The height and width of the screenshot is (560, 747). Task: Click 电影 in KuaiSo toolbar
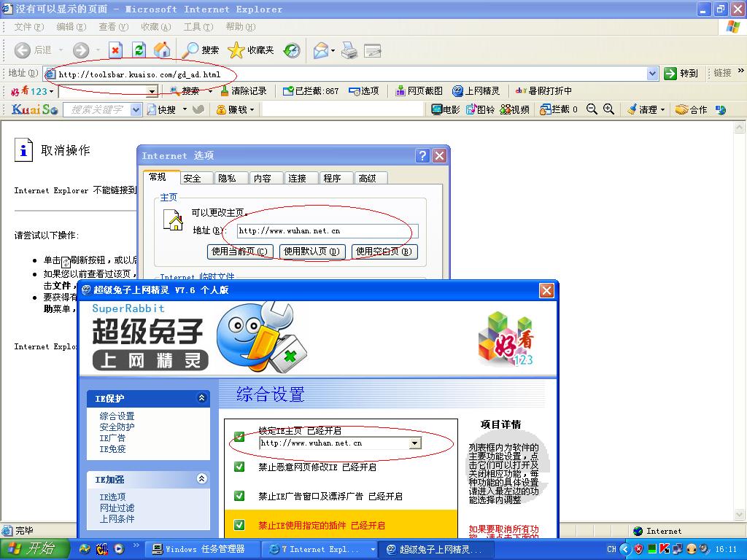coord(446,109)
